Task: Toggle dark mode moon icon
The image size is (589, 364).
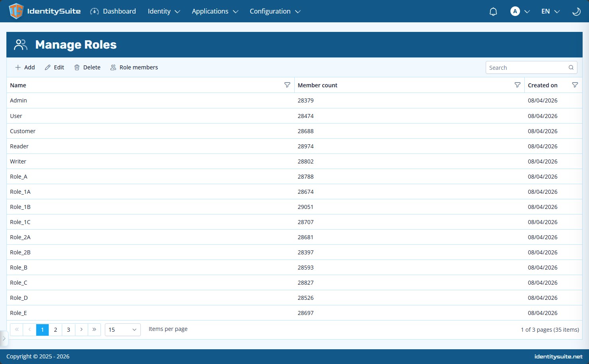Action: click(576, 12)
